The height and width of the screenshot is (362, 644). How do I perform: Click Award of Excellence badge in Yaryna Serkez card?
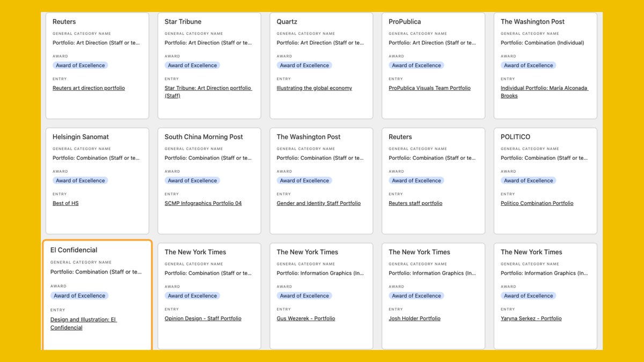point(529,295)
